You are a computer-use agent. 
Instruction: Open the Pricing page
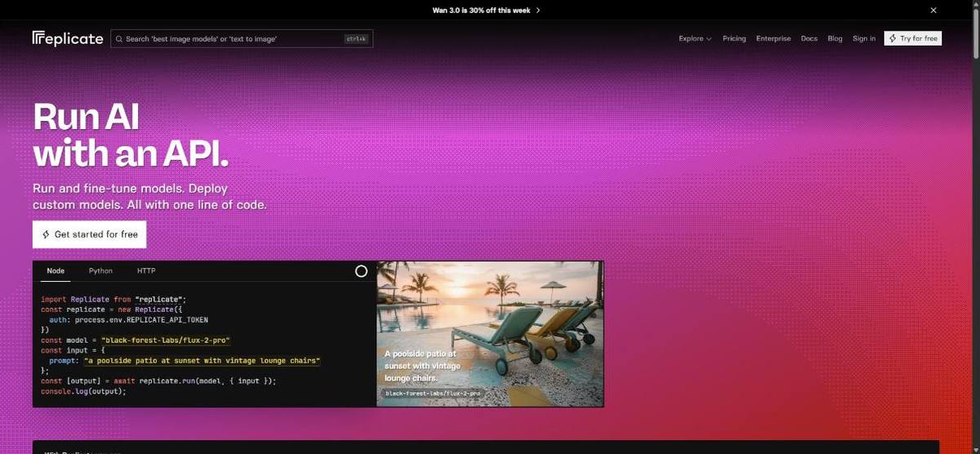tap(734, 38)
